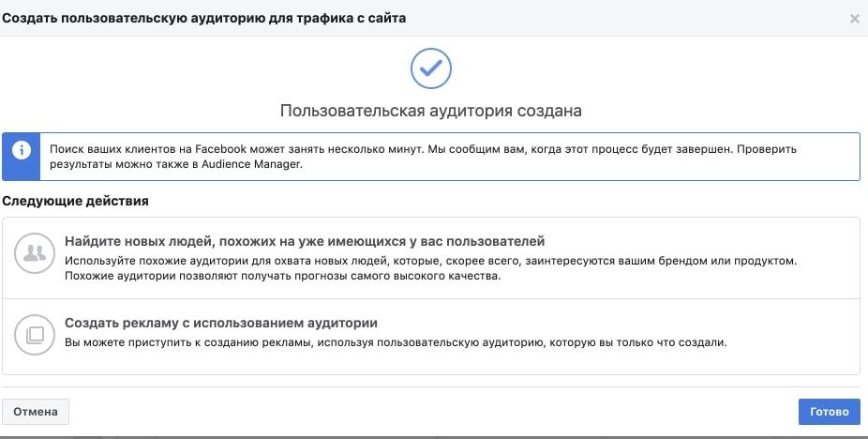Click the create ad description text
The width and height of the screenshot is (868, 439).
pos(396,342)
